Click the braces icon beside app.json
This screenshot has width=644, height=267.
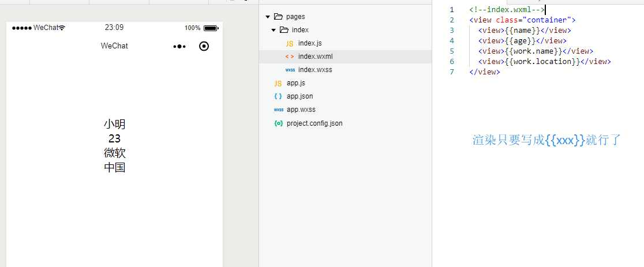[x=278, y=96]
